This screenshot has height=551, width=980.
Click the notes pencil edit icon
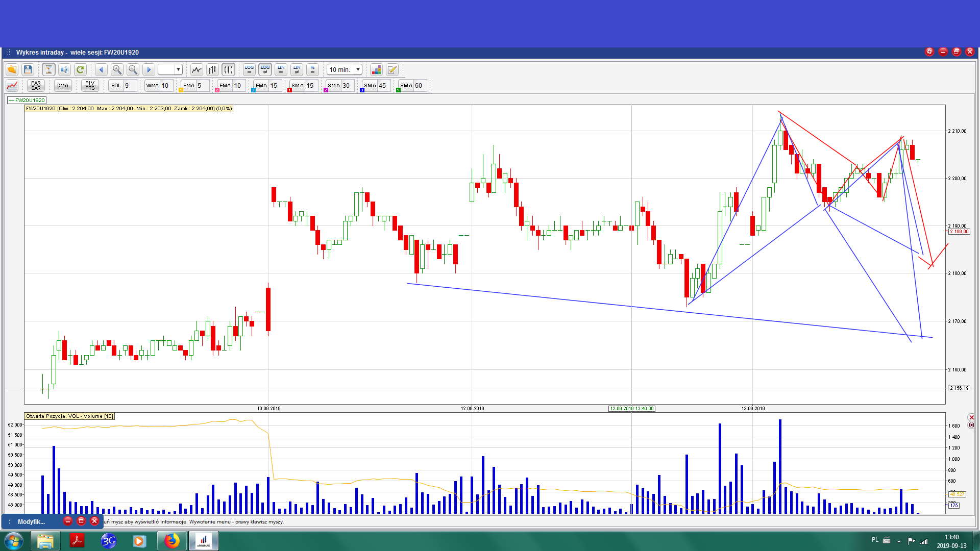392,69
